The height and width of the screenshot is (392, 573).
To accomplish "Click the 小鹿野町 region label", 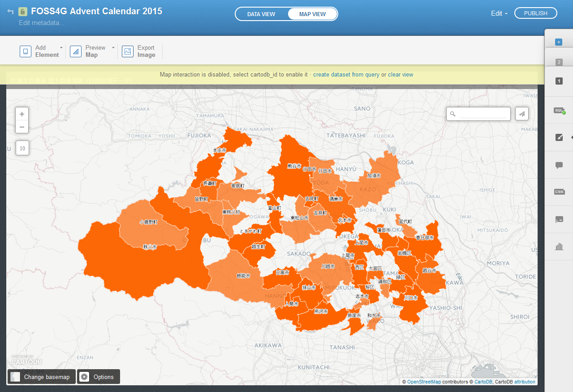I will click(148, 222).
